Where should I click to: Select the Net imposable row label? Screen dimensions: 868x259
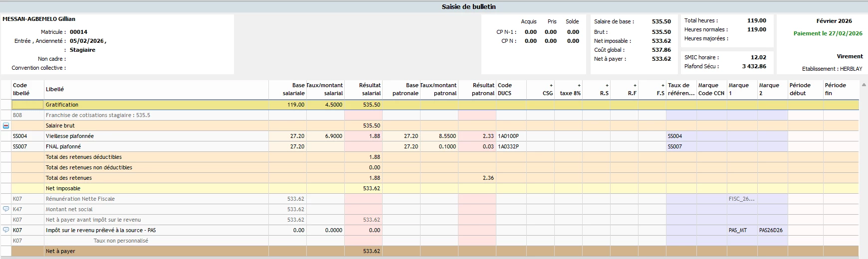coord(63,188)
